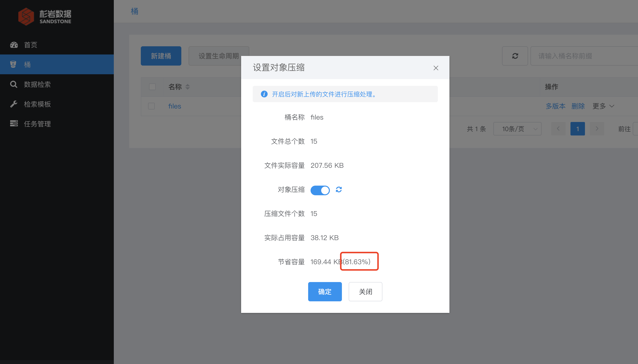Screen dimensions: 638x364
Task: Select page 1 in pagination
Action: coord(577,129)
